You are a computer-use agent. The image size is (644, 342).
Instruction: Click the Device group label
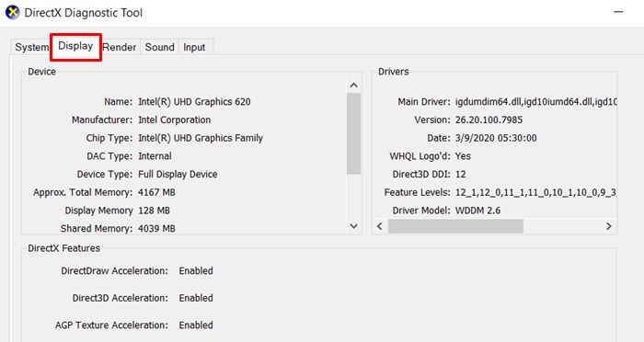pyautogui.click(x=42, y=72)
